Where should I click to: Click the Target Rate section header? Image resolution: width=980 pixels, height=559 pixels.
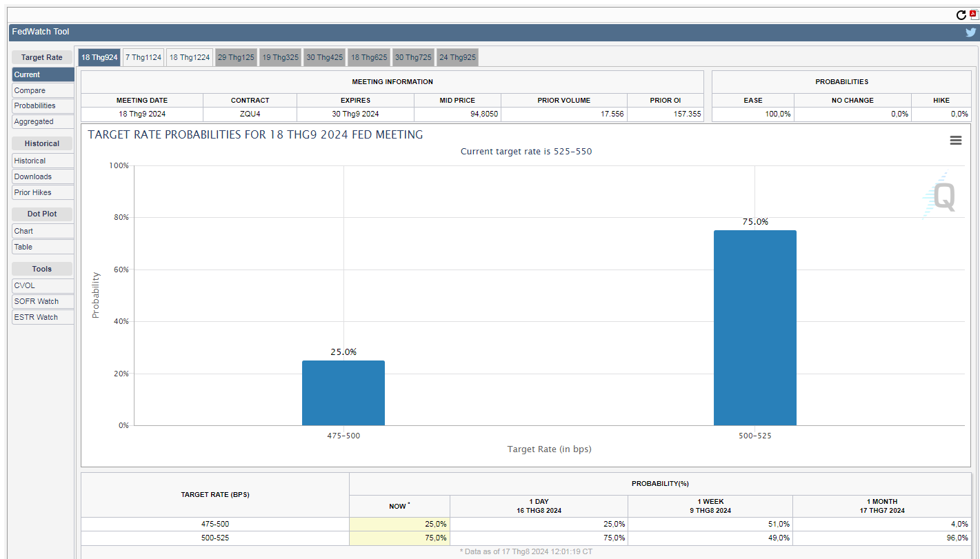(x=42, y=57)
